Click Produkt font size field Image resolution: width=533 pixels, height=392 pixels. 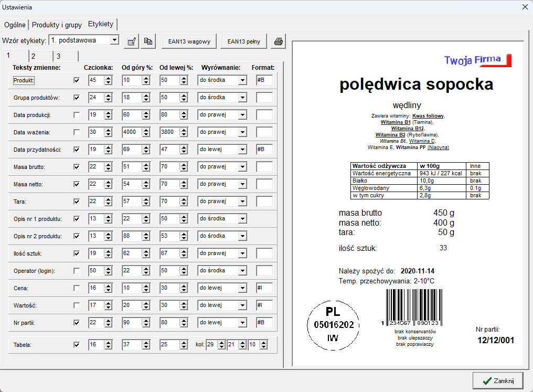97,80
